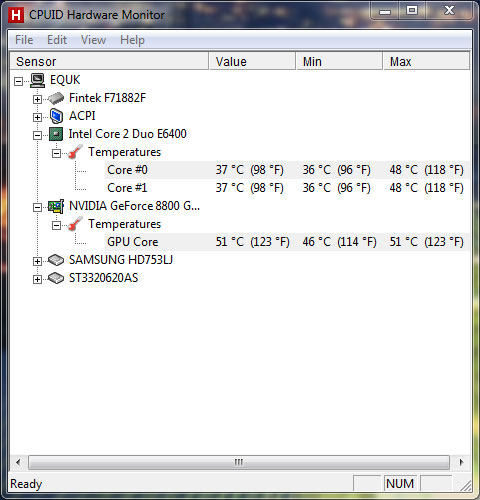Click Core #0 current value 37 °C
The height and width of the screenshot is (500, 480).
click(250, 170)
